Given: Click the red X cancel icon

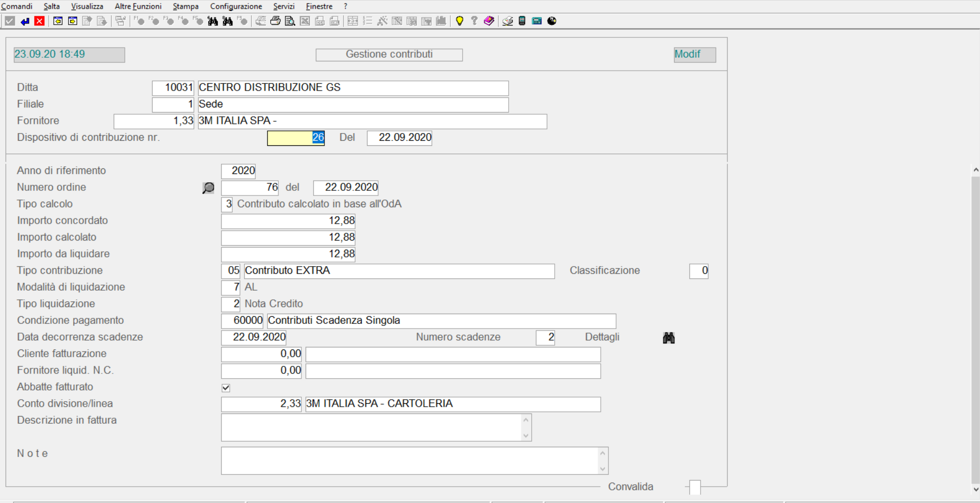Looking at the screenshot, I should pyautogui.click(x=39, y=21).
